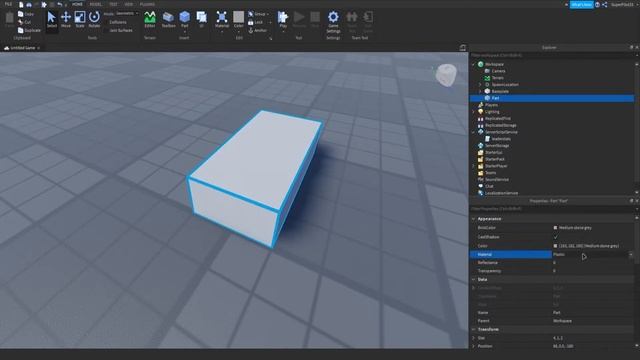Click the What's New button

582,4
